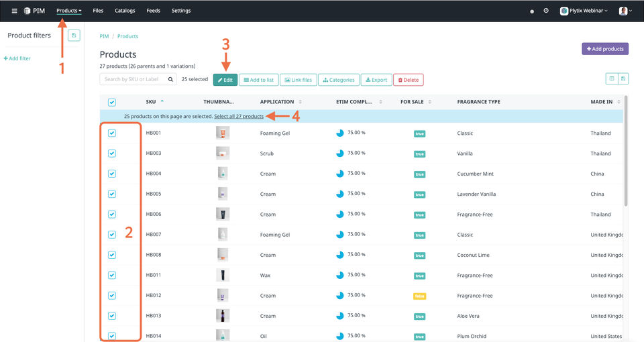Open the HB006 product thumbnail
Viewport: 644px width, 342px height.
[x=223, y=215]
